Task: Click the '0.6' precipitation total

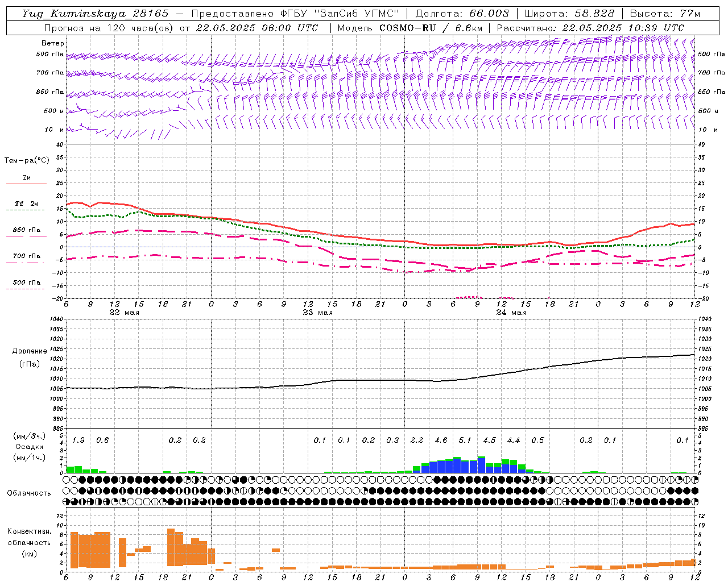Action: [102, 440]
